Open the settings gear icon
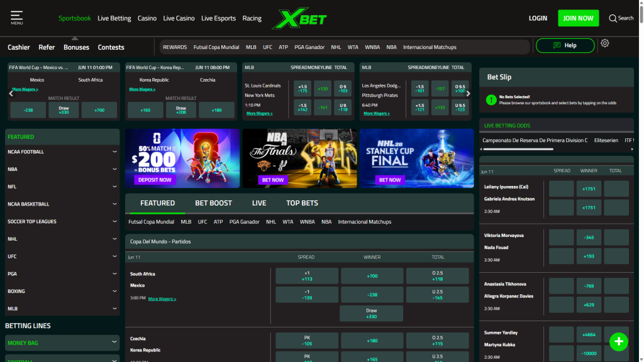The width and height of the screenshot is (644, 362). (x=604, y=43)
